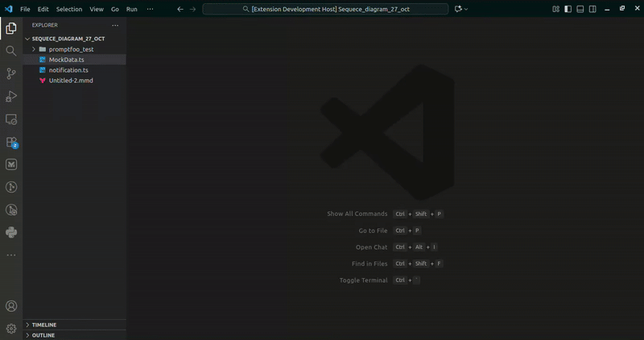
Task: Click the Toggle Terminal hint
Action: click(364, 280)
